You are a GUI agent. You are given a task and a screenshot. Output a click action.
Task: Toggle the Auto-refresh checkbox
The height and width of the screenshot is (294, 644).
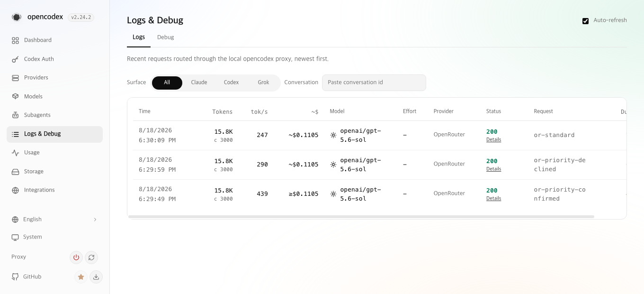[x=586, y=21]
